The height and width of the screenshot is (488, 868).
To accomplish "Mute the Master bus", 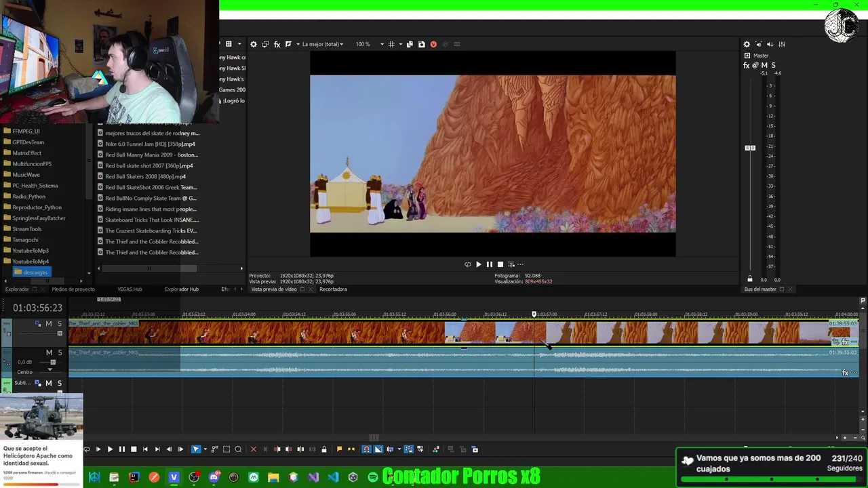I will click(x=764, y=66).
